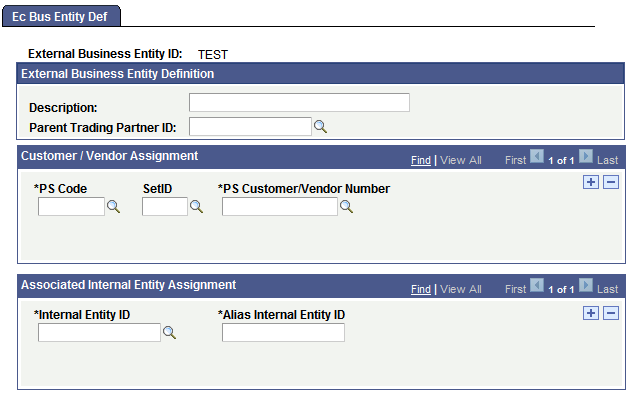Click First in Customer / Vendor Assignment

(516, 160)
